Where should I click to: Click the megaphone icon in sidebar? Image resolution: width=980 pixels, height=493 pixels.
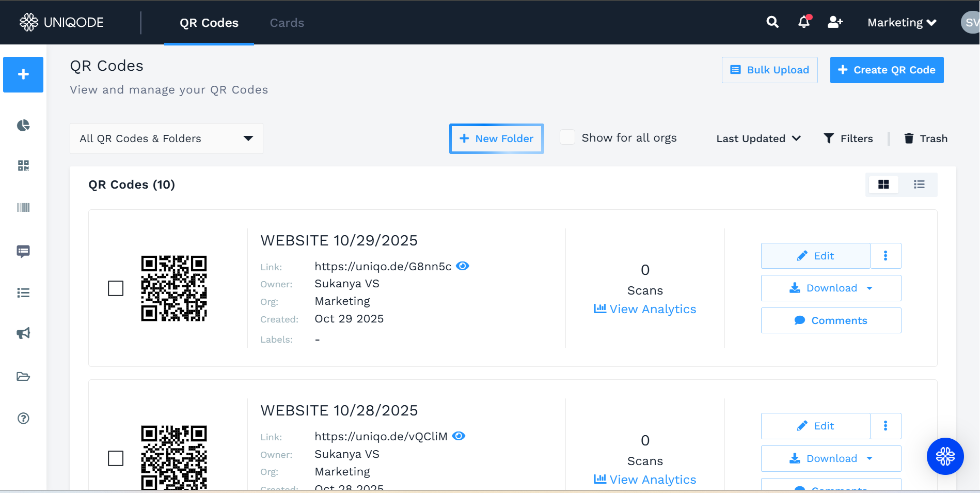(23, 333)
